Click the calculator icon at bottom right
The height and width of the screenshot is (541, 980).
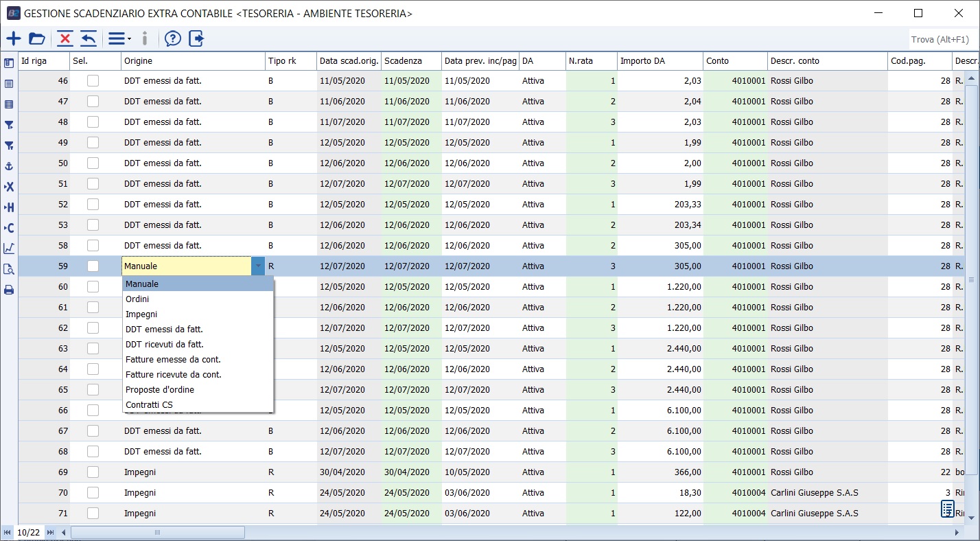[x=948, y=509]
